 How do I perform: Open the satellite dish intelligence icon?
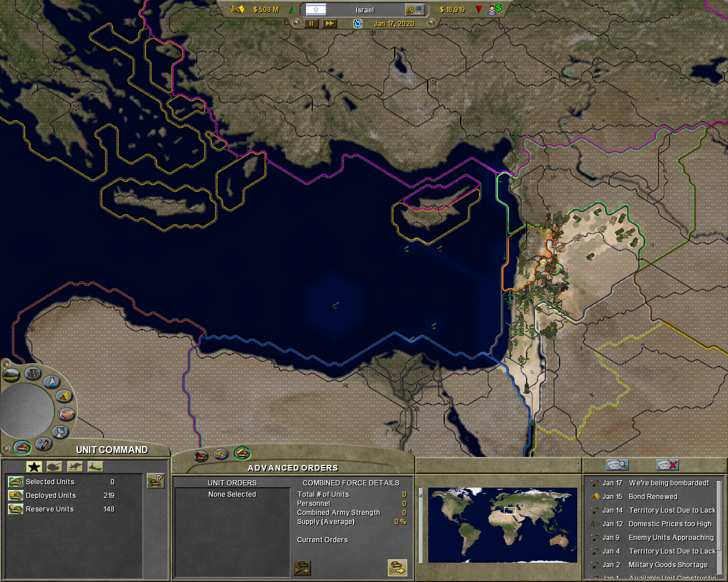[x=59, y=432]
